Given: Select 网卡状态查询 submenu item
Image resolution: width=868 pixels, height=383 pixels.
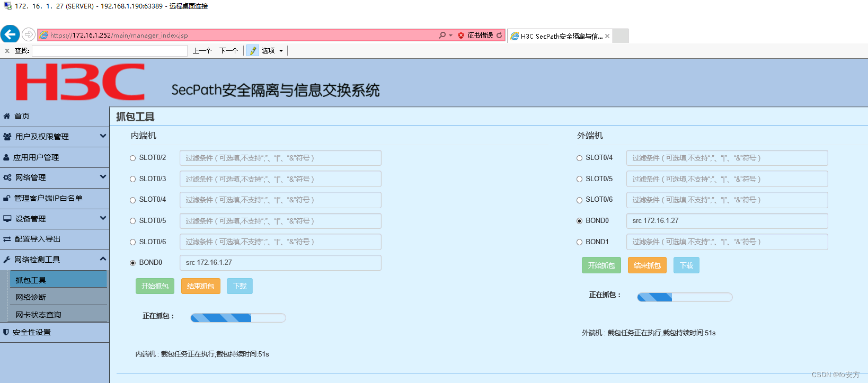Looking at the screenshot, I should [x=58, y=314].
